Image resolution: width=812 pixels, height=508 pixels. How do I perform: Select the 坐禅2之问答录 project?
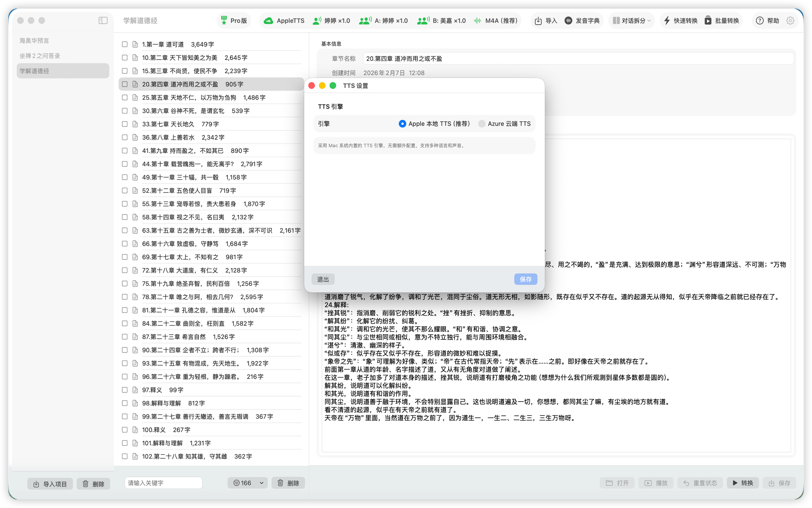[63, 56]
